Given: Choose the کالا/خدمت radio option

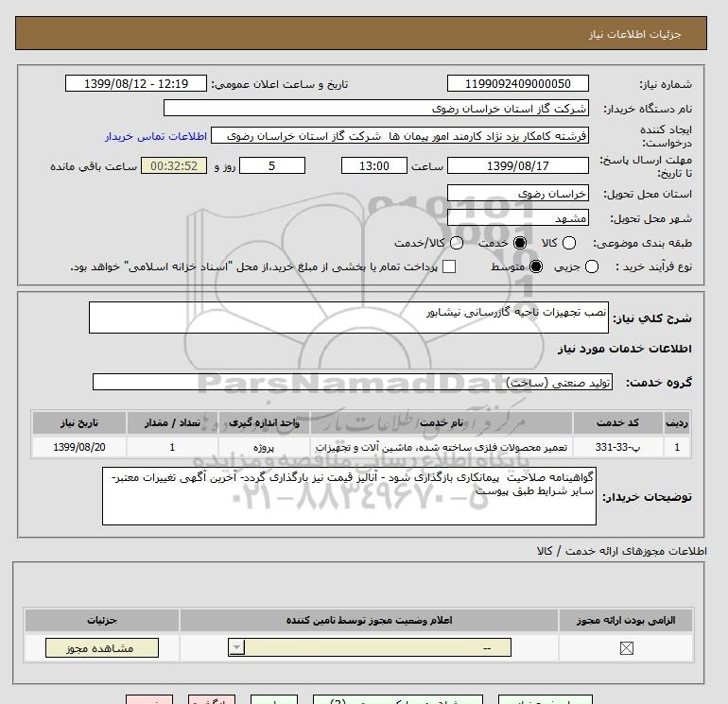Looking at the screenshot, I should pos(457,243).
